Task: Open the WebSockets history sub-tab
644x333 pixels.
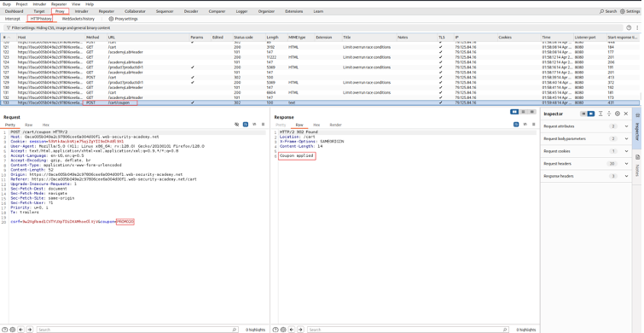Action: pos(78,19)
